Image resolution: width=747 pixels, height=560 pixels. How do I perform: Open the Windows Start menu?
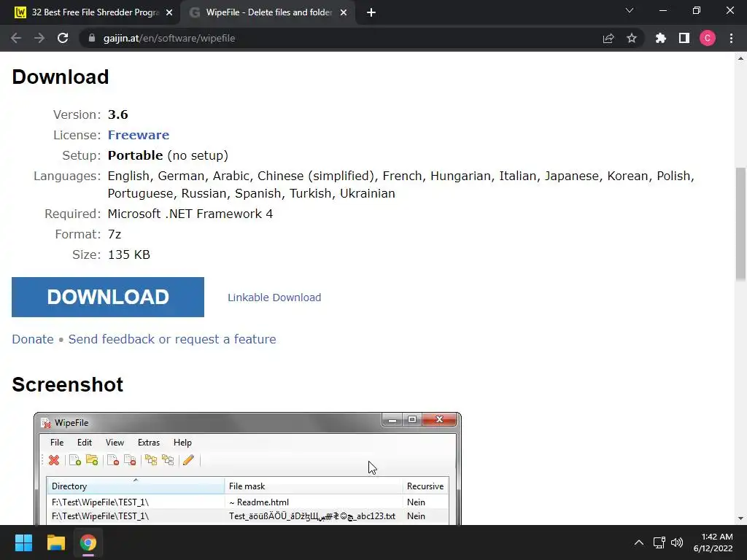[x=23, y=542]
